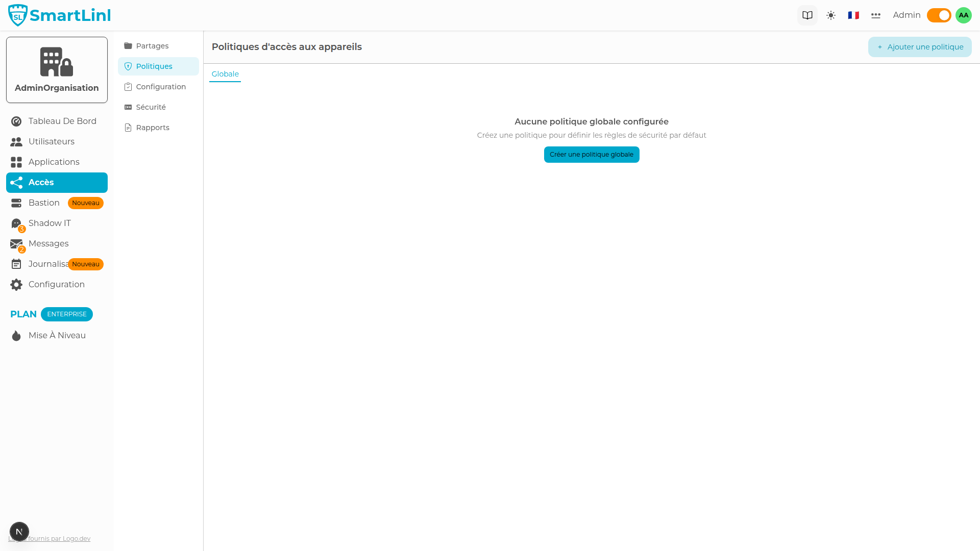Open the Configuration gear icon
This screenshot has height=551, width=980.
click(x=16, y=284)
